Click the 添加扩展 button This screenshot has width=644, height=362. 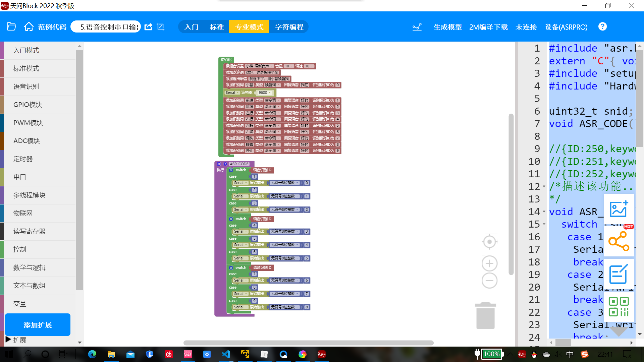pos(38,325)
